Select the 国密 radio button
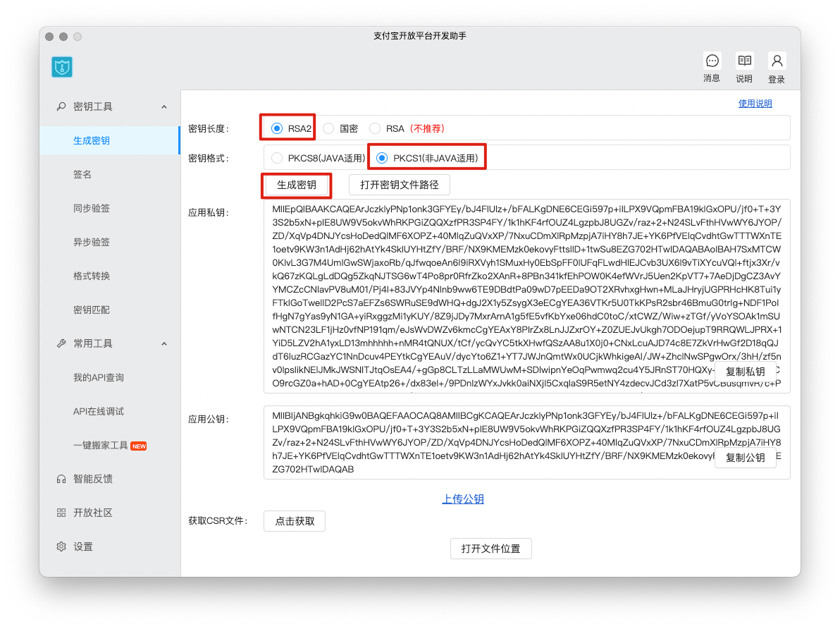Screen dimensions: 840x629 328,128
